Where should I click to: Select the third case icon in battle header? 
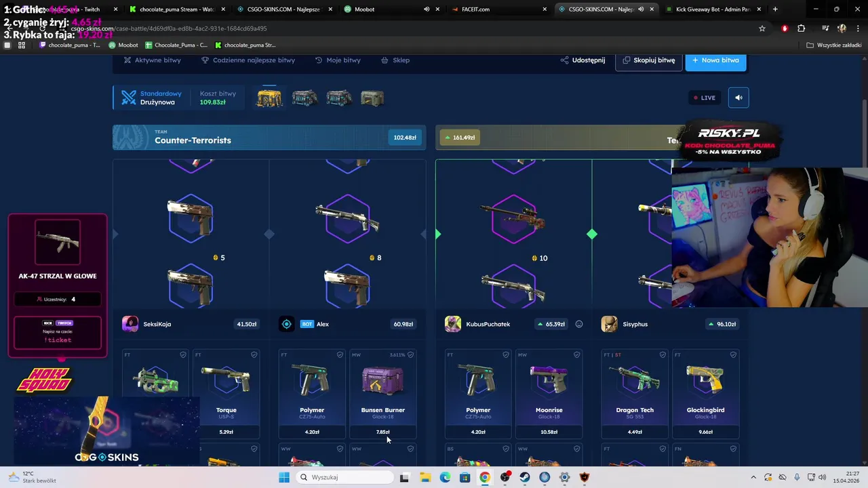338,98
